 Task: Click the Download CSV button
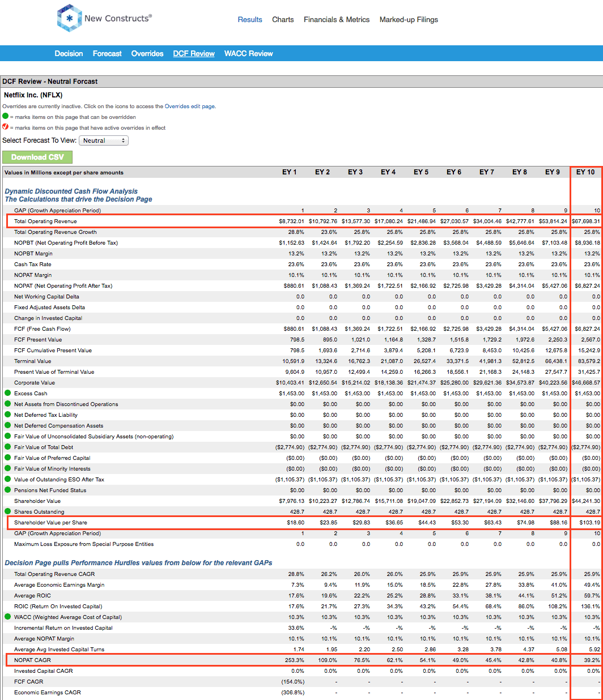37,157
